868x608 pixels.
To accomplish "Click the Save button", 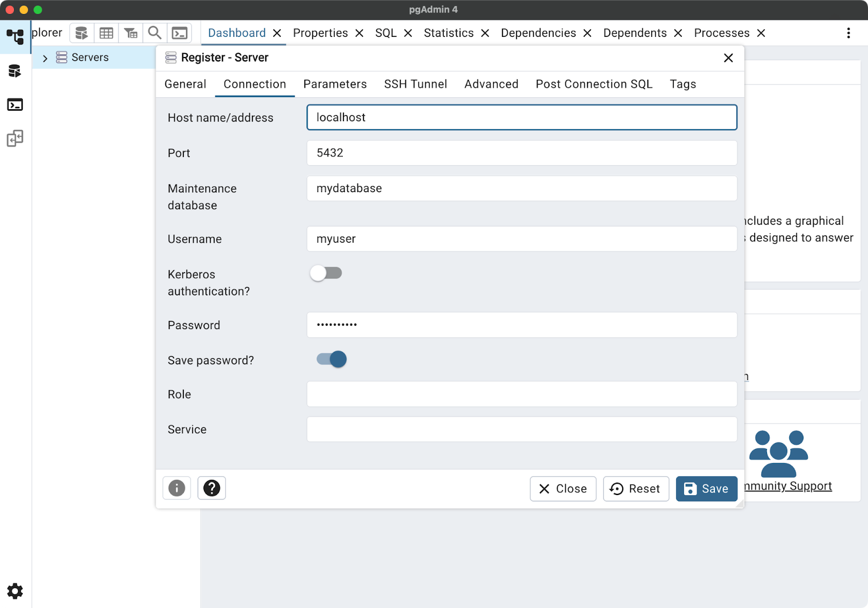I will pyautogui.click(x=706, y=489).
